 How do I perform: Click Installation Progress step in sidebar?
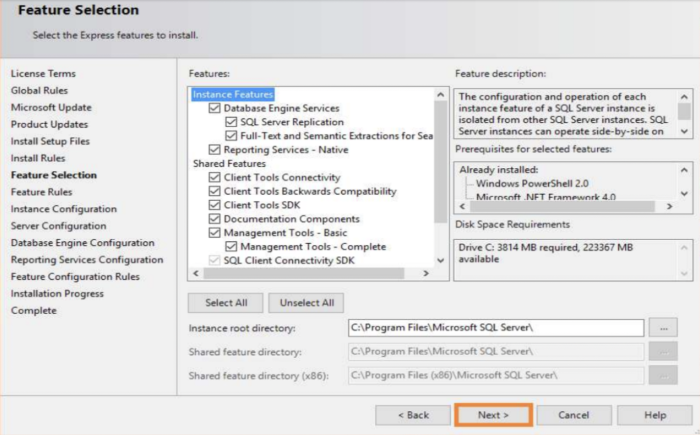click(x=57, y=294)
